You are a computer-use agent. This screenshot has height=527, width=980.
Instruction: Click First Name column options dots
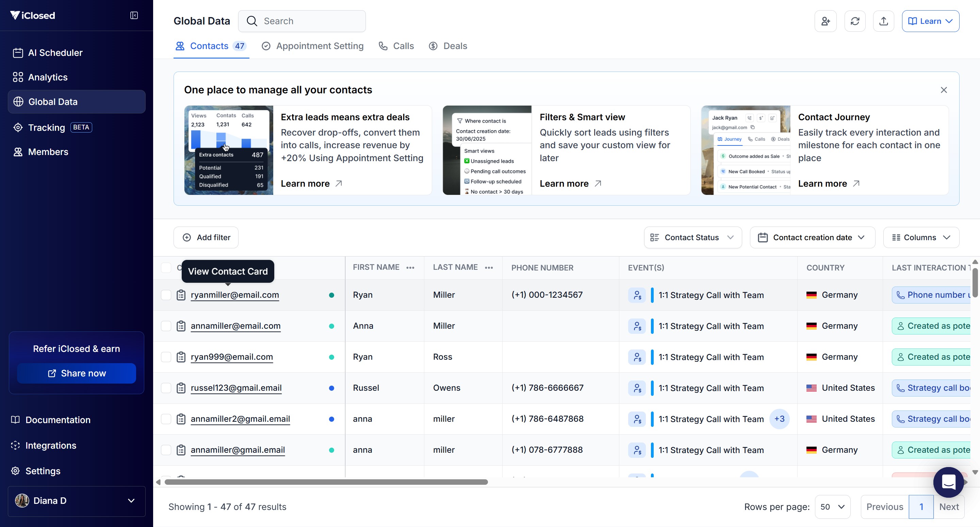pyautogui.click(x=410, y=268)
